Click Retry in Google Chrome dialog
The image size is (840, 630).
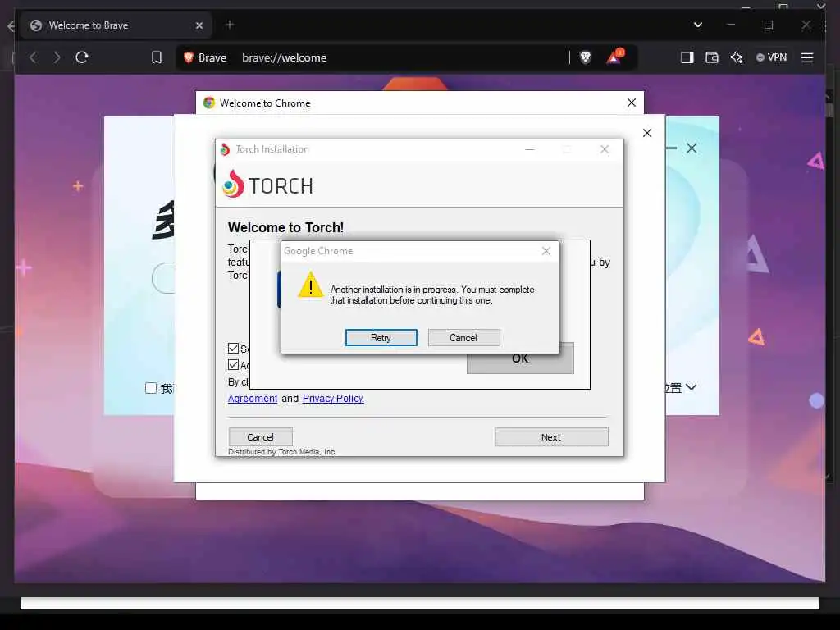(x=381, y=337)
